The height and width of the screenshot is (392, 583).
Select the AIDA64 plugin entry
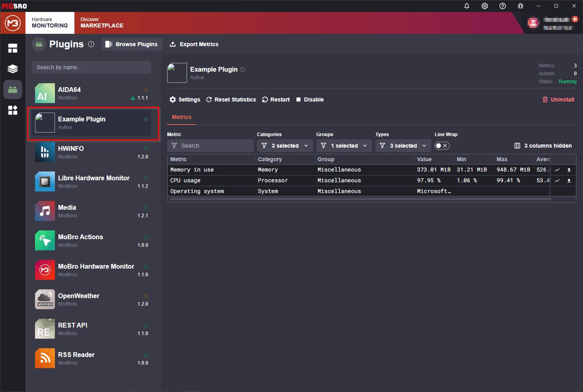(x=92, y=93)
